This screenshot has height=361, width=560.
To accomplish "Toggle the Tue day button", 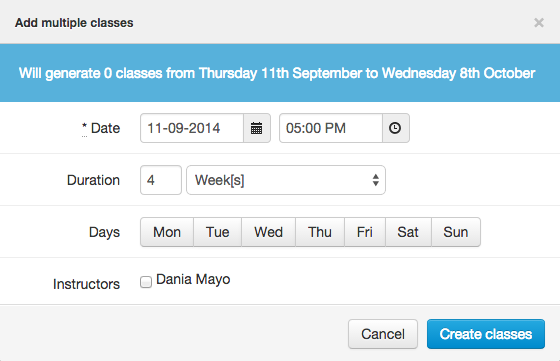I will tap(218, 232).
